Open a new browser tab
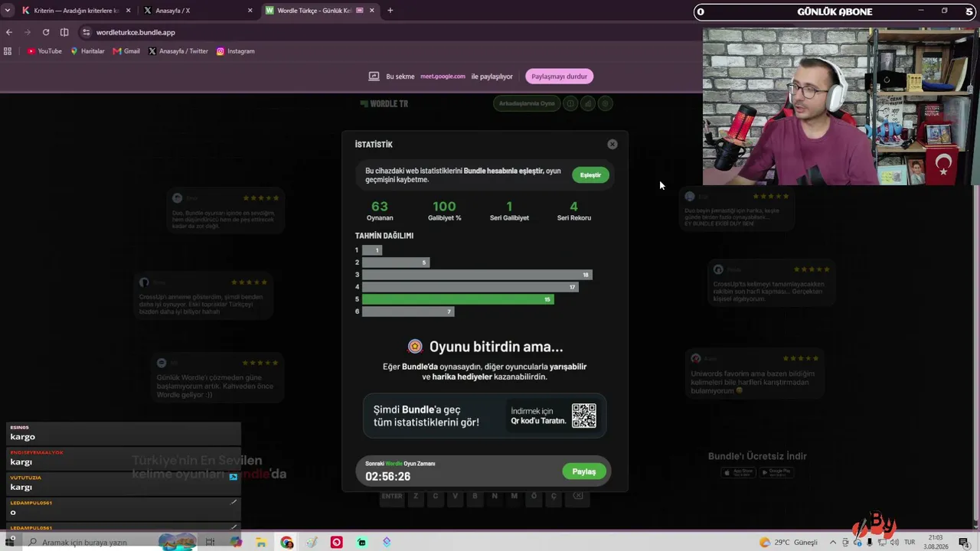 click(390, 11)
